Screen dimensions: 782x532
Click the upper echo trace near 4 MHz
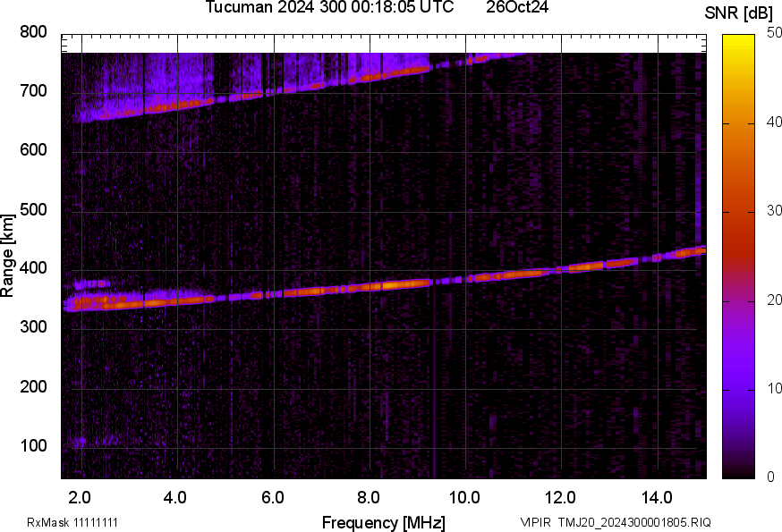coord(176,106)
